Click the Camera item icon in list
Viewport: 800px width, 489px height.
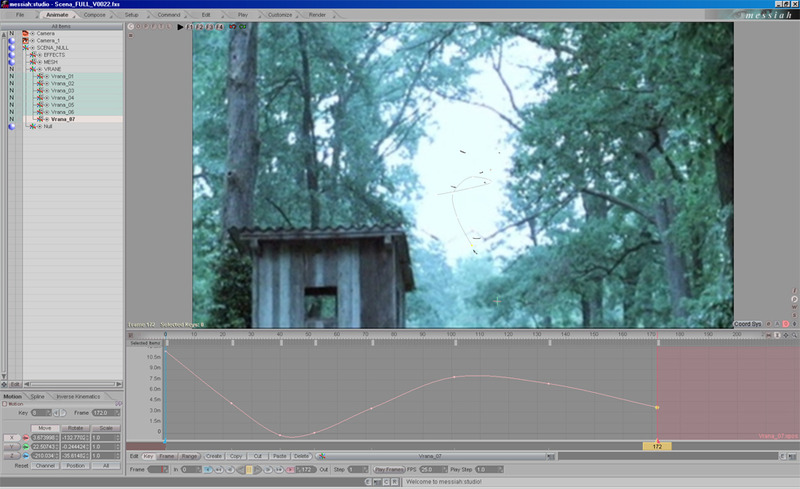(x=25, y=33)
